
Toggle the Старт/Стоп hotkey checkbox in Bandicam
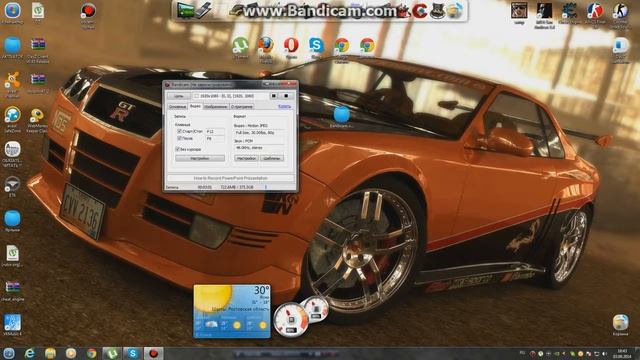(x=179, y=131)
